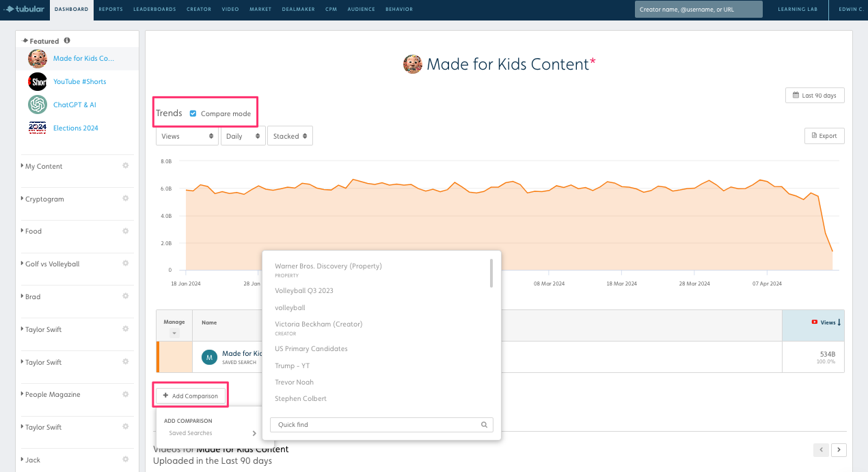Click the Featured info icon

(x=67, y=41)
